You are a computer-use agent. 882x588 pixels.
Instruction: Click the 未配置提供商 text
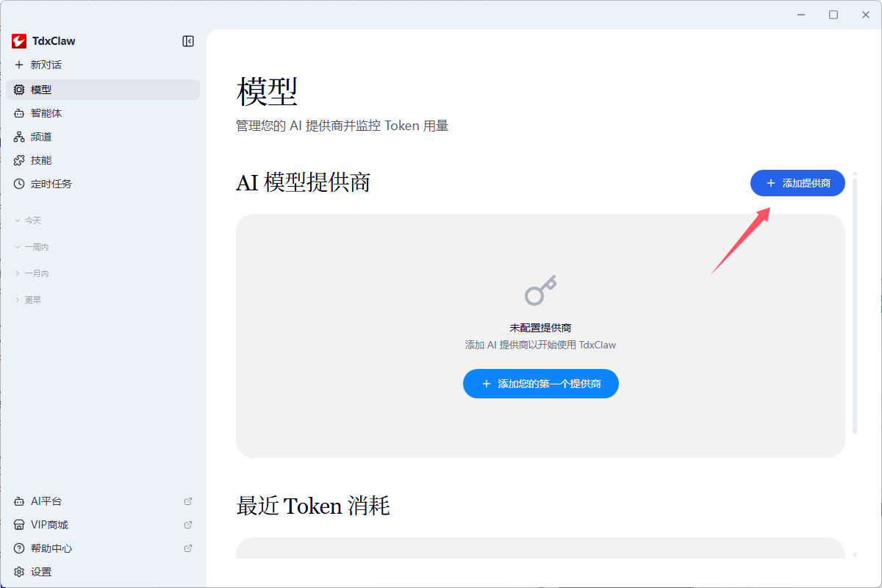coord(540,328)
